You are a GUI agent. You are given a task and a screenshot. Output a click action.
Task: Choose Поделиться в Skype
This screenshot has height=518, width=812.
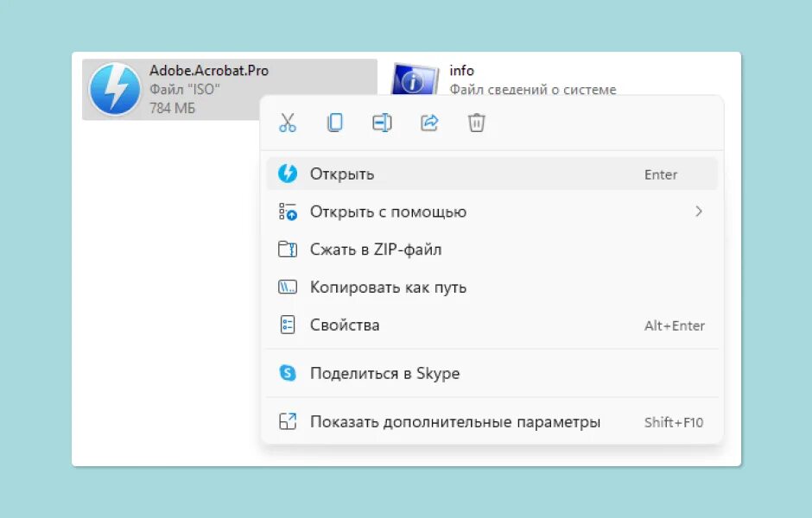[492, 373]
